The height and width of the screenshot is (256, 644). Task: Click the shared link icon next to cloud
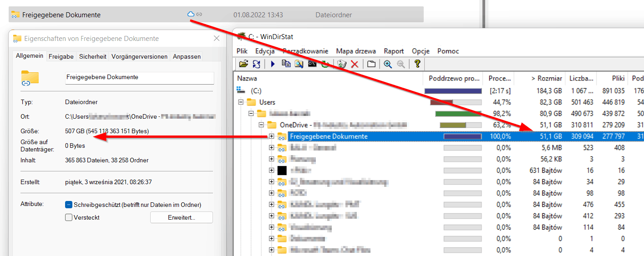point(199,15)
